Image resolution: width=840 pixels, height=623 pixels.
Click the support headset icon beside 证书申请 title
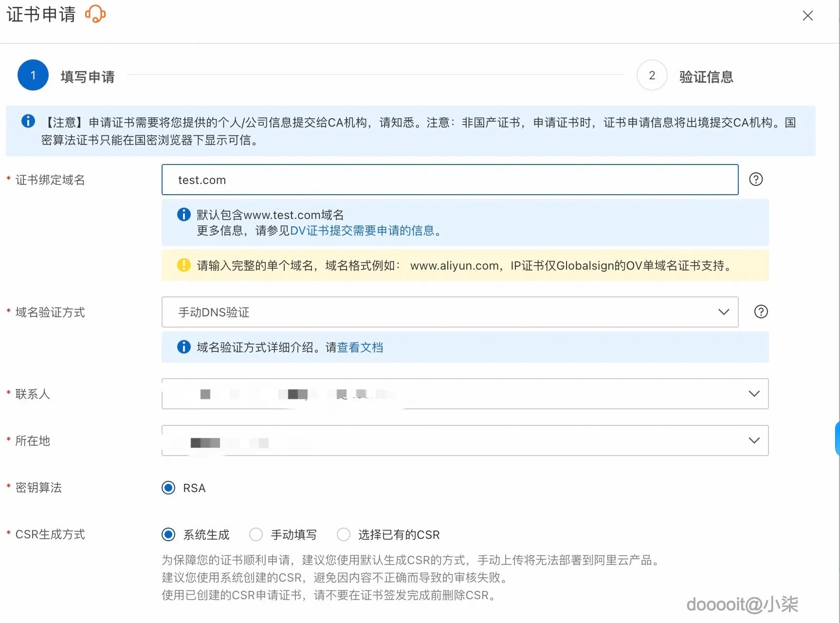tap(94, 14)
